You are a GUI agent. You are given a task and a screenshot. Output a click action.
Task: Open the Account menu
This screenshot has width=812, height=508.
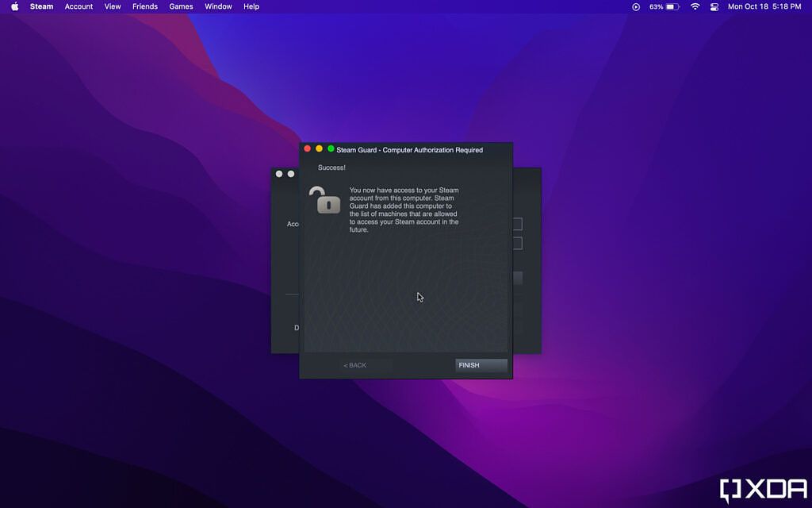(x=79, y=6)
